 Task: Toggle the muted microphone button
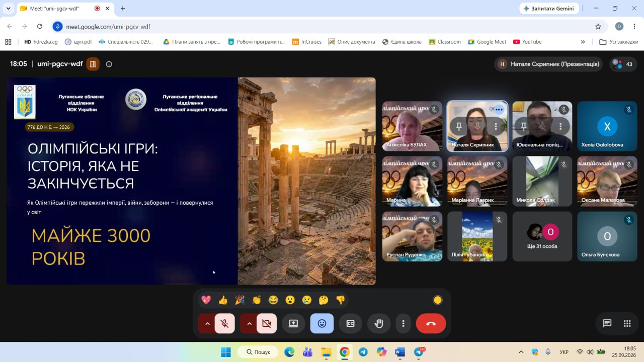[224, 324]
